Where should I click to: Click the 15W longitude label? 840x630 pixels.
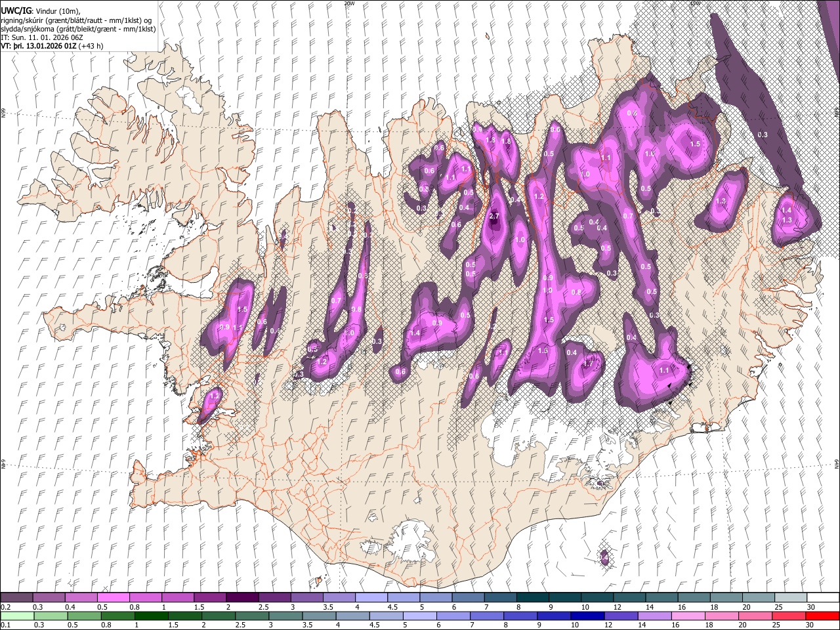point(694,3)
